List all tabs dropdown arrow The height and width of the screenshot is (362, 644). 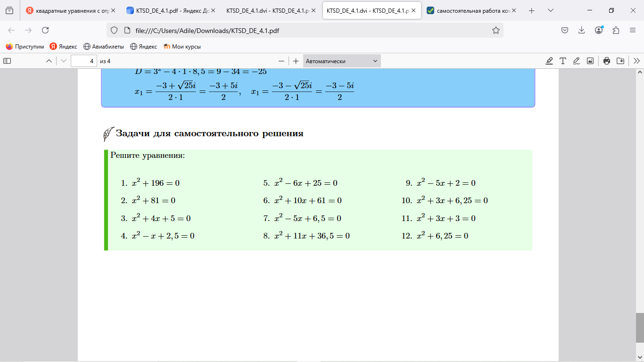[551, 10]
